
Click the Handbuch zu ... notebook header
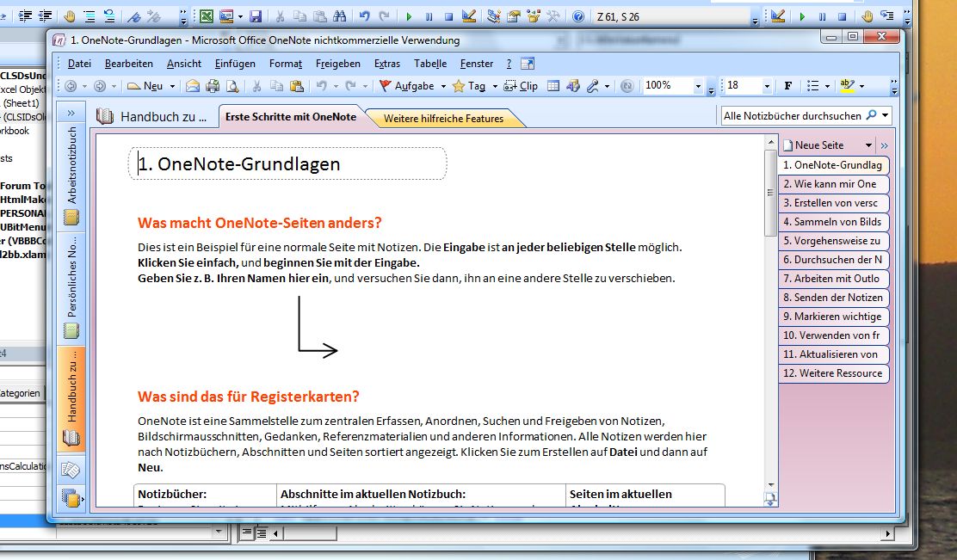pos(152,116)
